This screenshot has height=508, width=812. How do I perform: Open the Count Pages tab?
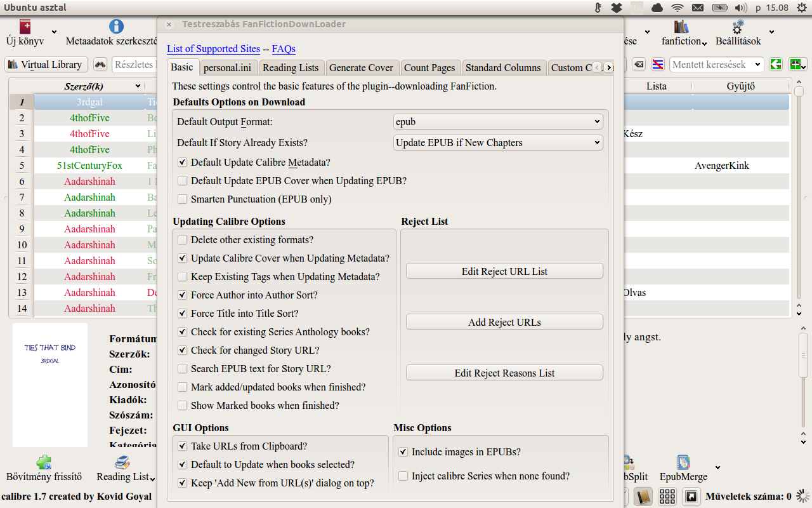click(x=429, y=67)
